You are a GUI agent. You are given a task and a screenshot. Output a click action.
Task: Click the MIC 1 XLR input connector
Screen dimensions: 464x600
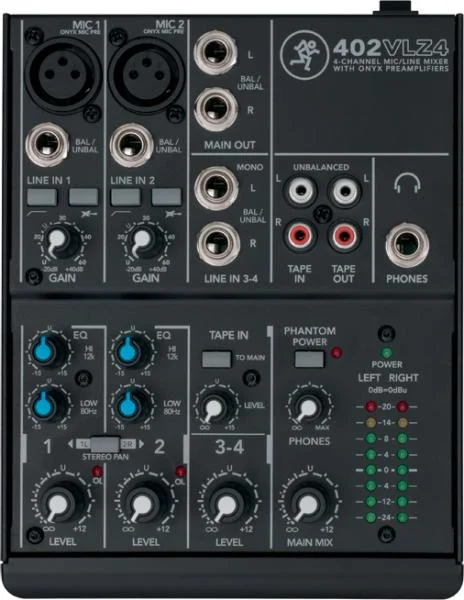tap(63, 75)
